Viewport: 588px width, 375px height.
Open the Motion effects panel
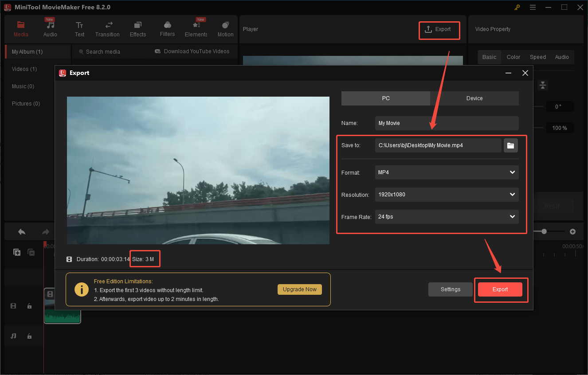click(225, 28)
